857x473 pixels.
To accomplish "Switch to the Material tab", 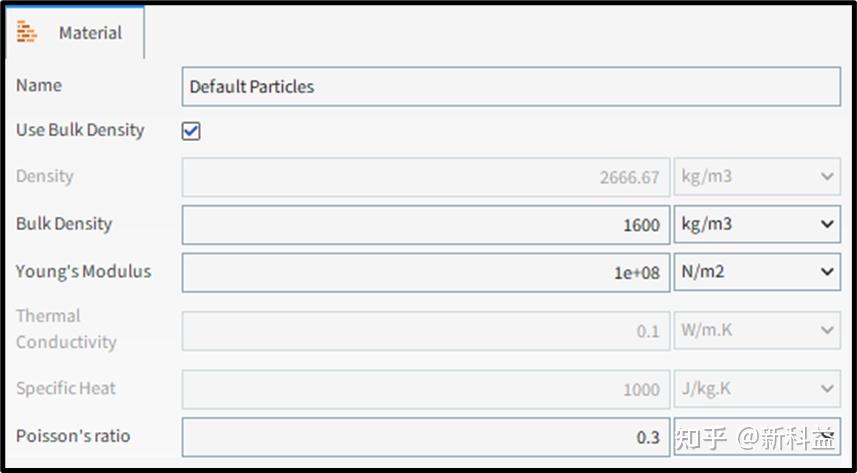I will [x=89, y=33].
